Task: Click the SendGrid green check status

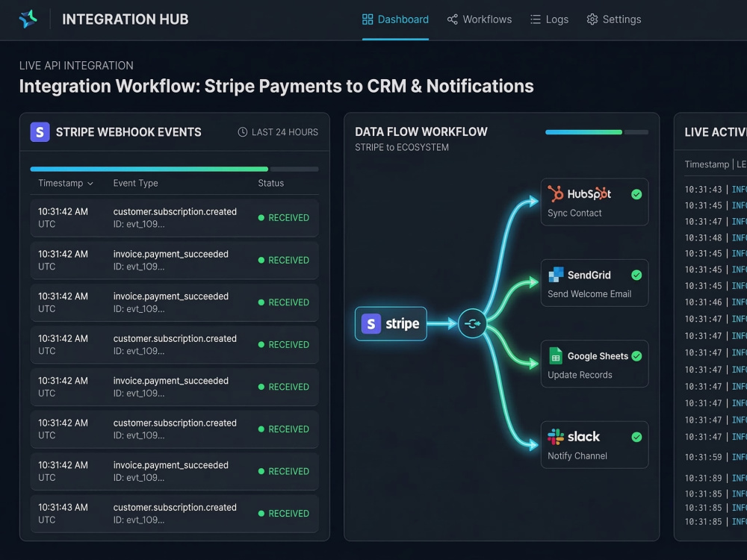Action: (636, 276)
